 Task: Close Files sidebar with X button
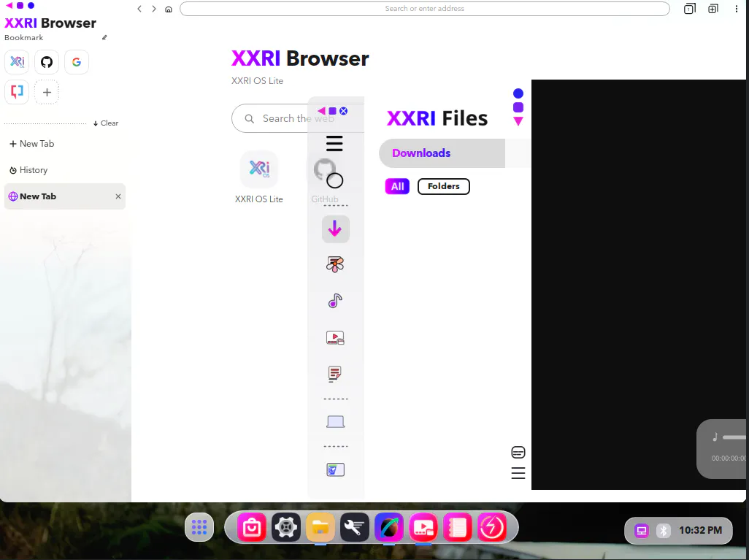(343, 111)
